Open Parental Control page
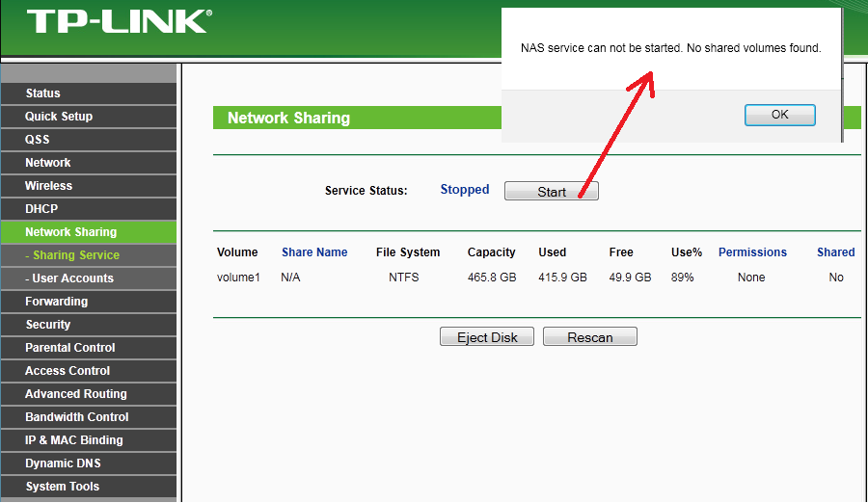The width and height of the screenshot is (868, 503). pos(89,348)
